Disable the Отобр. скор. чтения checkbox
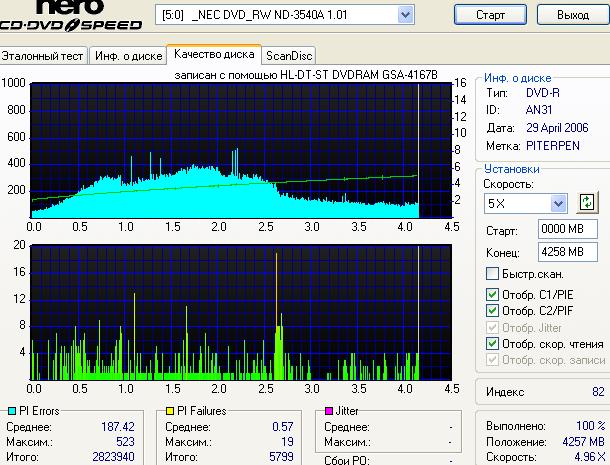This screenshot has width=610, height=465. click(492, 343)
